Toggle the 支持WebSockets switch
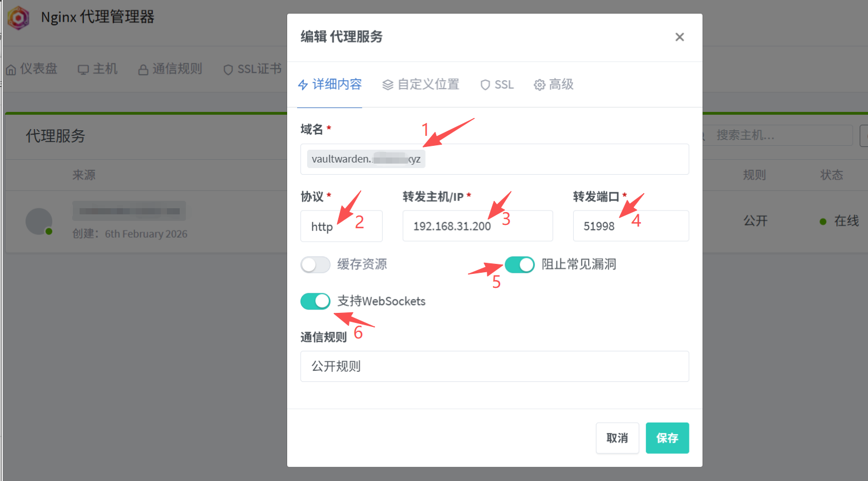The image size is (868, 481). tap(315, 301)
